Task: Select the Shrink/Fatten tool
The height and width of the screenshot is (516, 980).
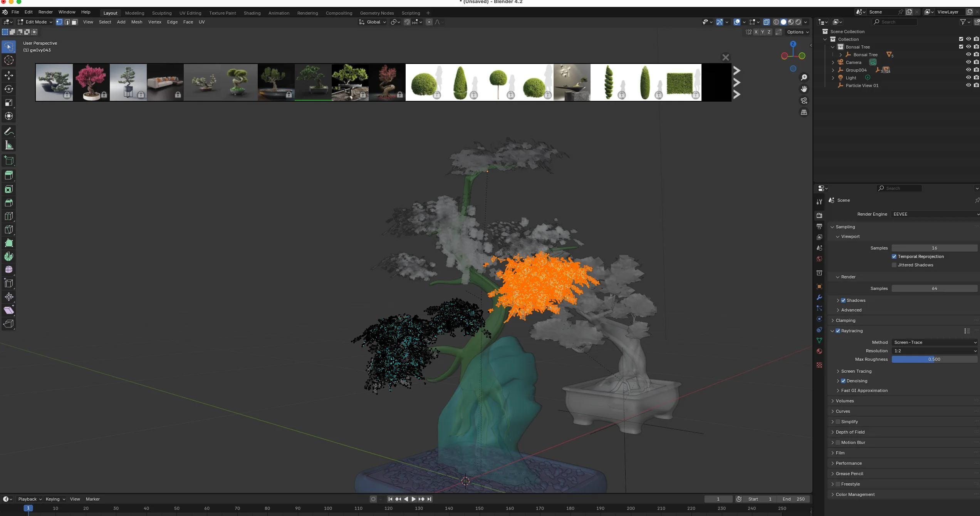Action: 9,297
